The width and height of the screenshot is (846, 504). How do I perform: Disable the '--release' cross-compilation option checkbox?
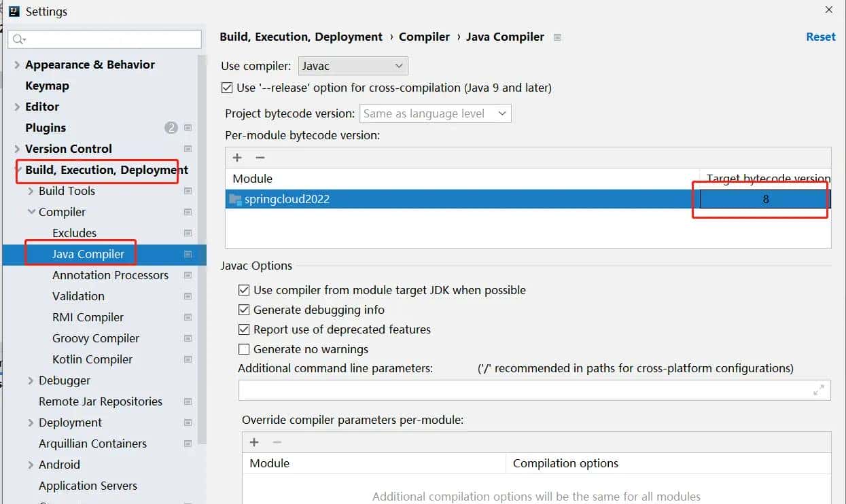(x=227, y=88)
